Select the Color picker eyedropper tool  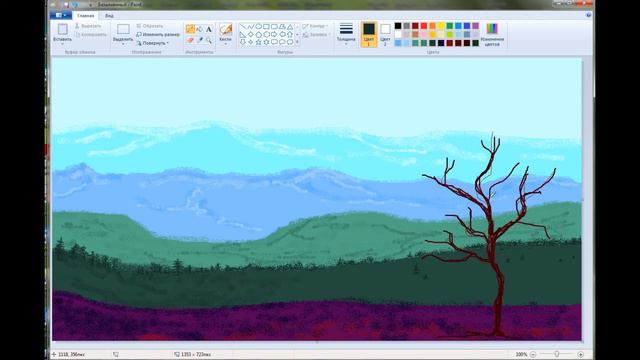pyautogui.click(x=200, y=40)
